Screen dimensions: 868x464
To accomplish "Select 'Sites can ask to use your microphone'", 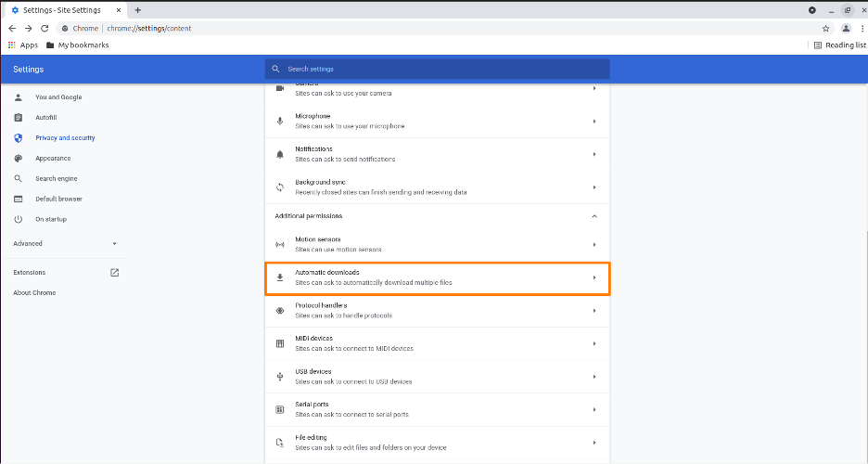I will tap(350, 126).
